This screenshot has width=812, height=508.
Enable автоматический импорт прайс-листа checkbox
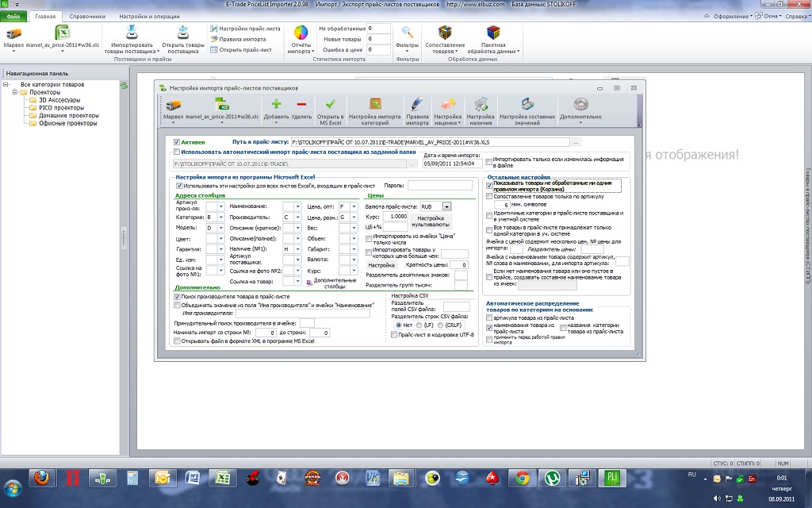[x=177, y=152]
